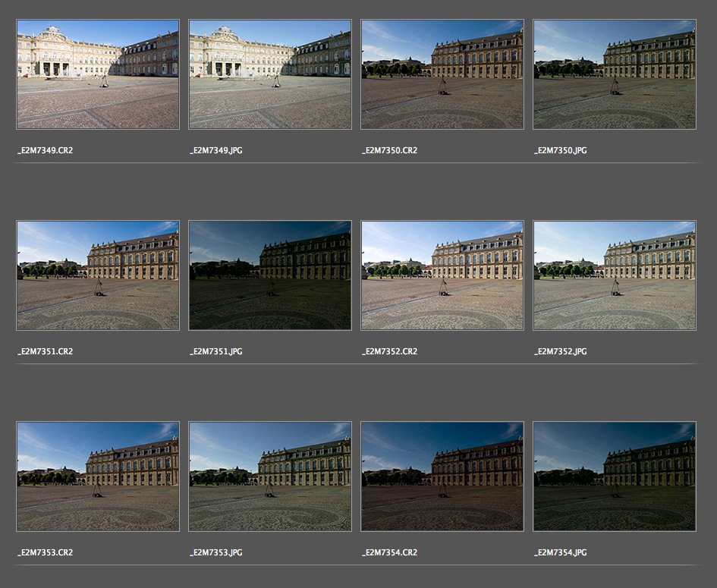This screenshot has width=717, height=588.
Task: Select the _E2M7349.JPG thumbnail image
Action: (270, 74)
